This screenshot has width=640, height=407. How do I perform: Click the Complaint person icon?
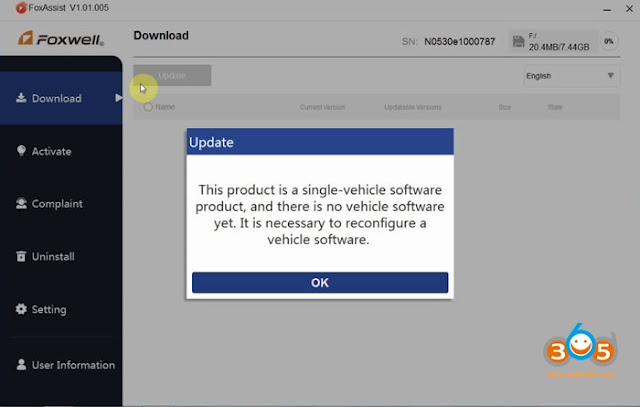(21, 203)
